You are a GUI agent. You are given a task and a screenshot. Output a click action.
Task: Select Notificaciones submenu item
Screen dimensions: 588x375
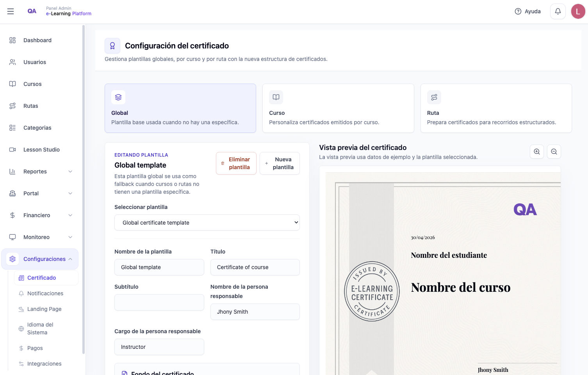[x=46, y=293]
